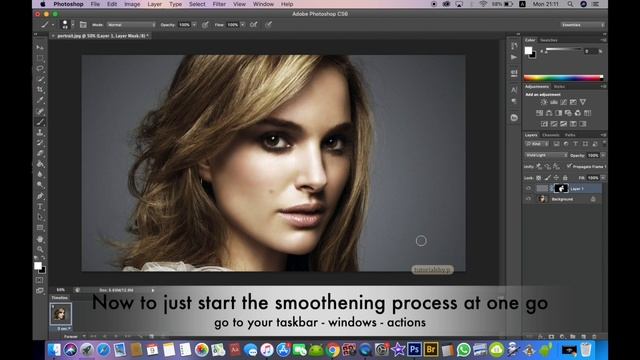This screenshot has height=360, width=640.
Task: Select the Rectangular Marquee tool
Action: point(40,58)
